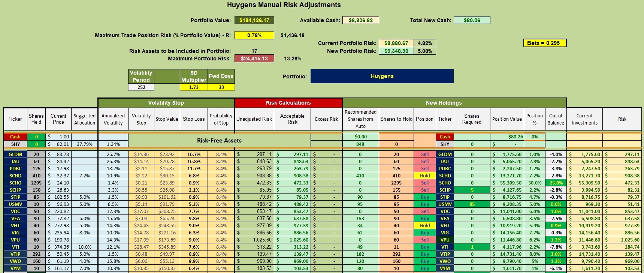The height and width of the screenshot is (273, 644).
Task: Select USMV shares required value 85
Action: pyautogui.click(x=472, y=204)
